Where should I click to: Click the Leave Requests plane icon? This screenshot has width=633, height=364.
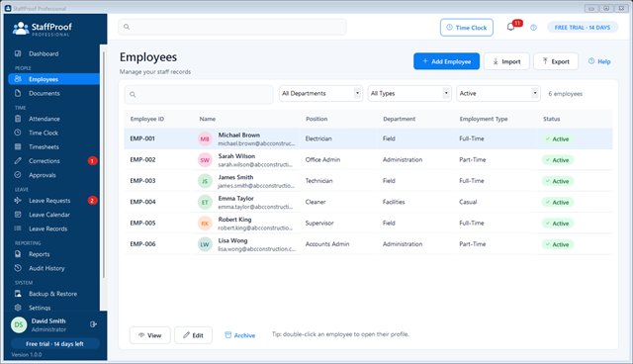18,200
